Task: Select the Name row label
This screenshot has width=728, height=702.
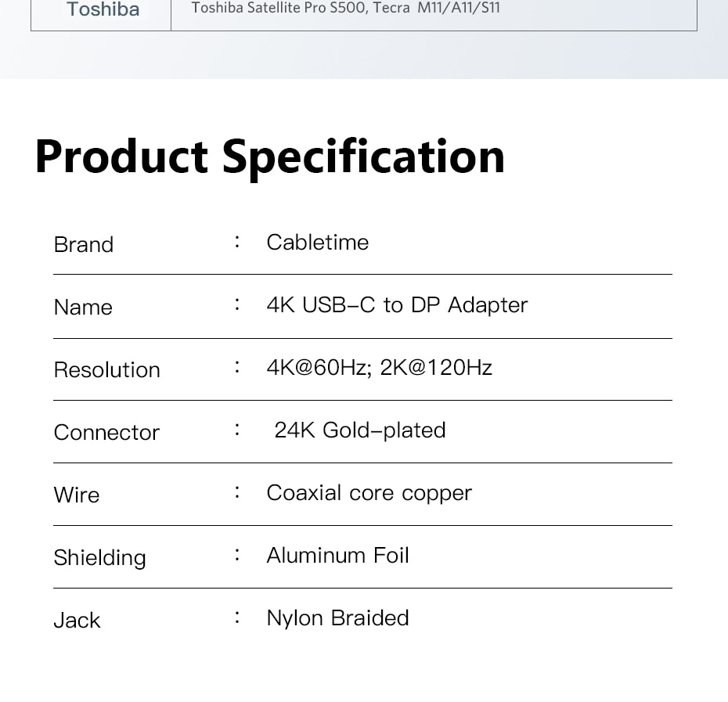Action: click(x=83, y=308)
